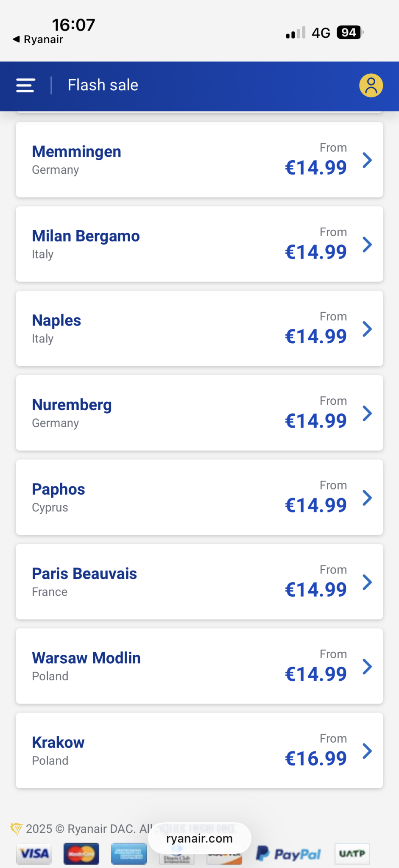399x868 pixels.
Task: Tap the American Express logo
Action: click(x=129, y=854)
